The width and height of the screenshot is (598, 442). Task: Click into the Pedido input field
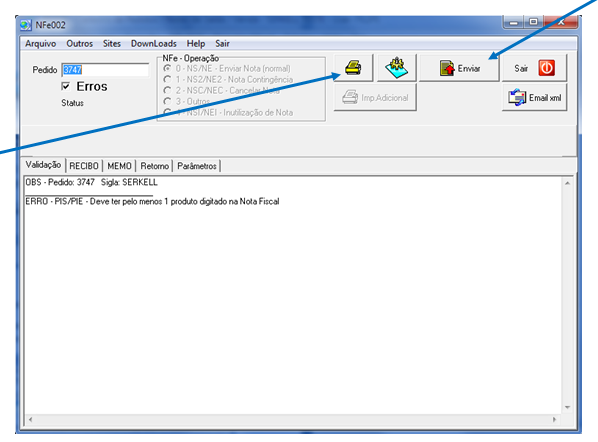(x=105, y=70)
